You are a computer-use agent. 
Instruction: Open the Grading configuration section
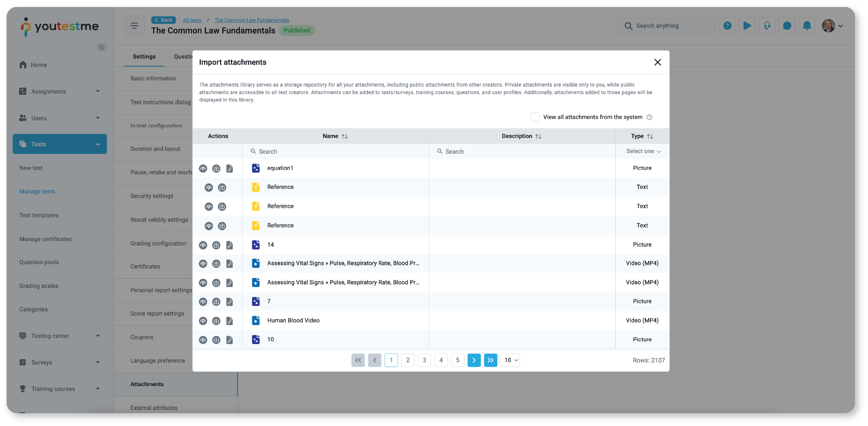158,243
